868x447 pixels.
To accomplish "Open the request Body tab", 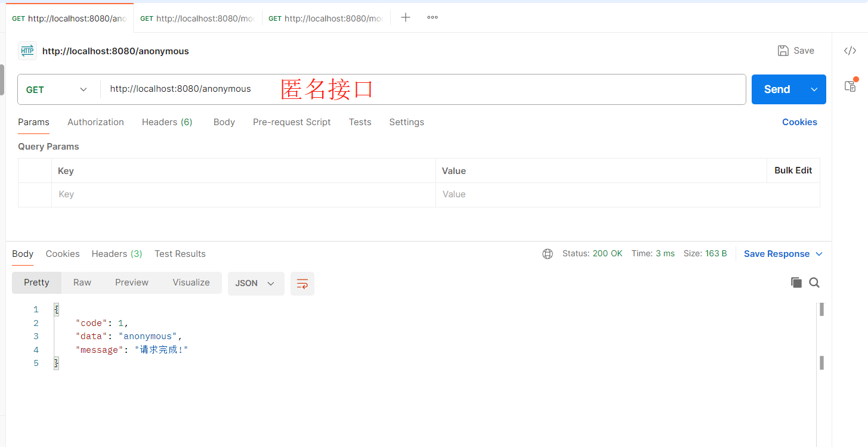I will [224, 122].
